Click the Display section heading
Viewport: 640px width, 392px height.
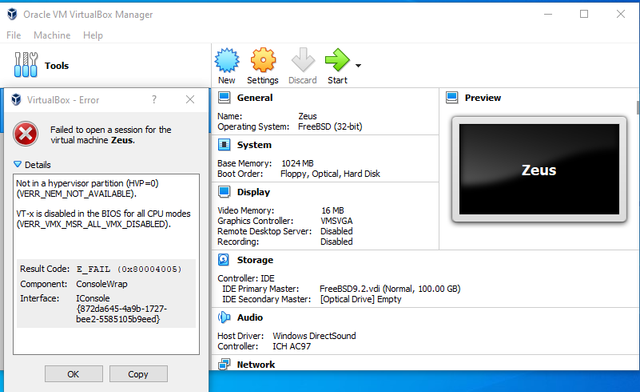point(253,192)
